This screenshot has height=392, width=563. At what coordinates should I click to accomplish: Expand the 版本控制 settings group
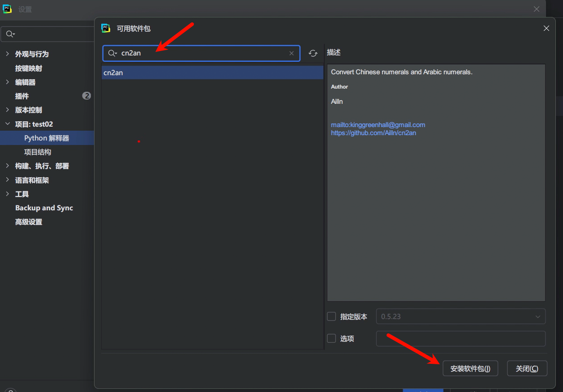7,110
